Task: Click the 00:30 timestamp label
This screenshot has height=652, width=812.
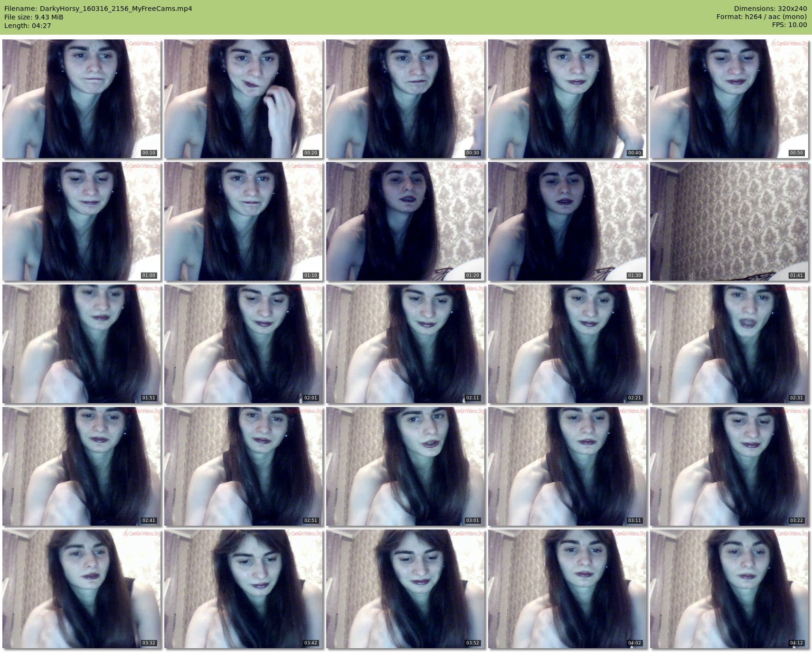Action: coord(472,153)
